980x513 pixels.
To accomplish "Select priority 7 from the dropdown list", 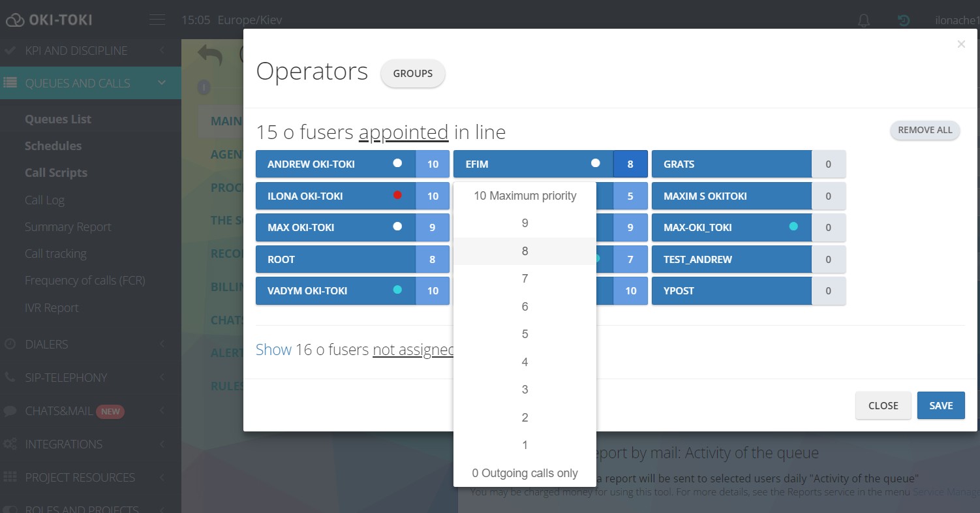I will [525, 279].
